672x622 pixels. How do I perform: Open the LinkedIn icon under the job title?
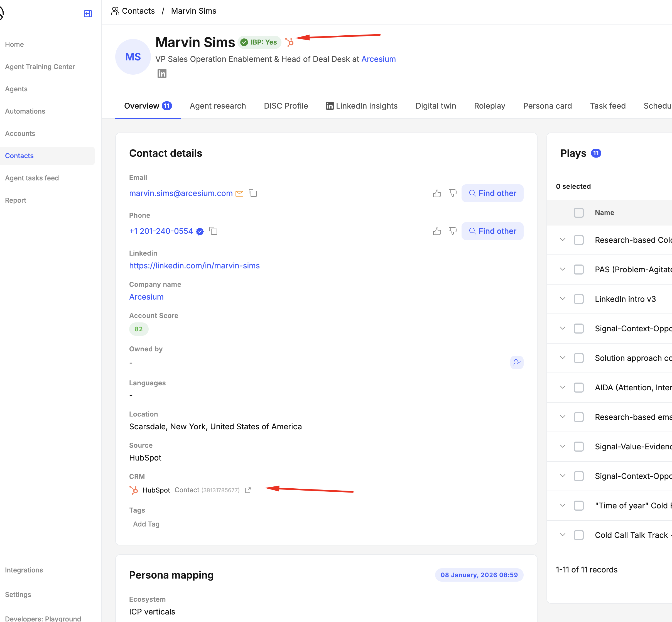pyautogui.click(x=162, y=74)
